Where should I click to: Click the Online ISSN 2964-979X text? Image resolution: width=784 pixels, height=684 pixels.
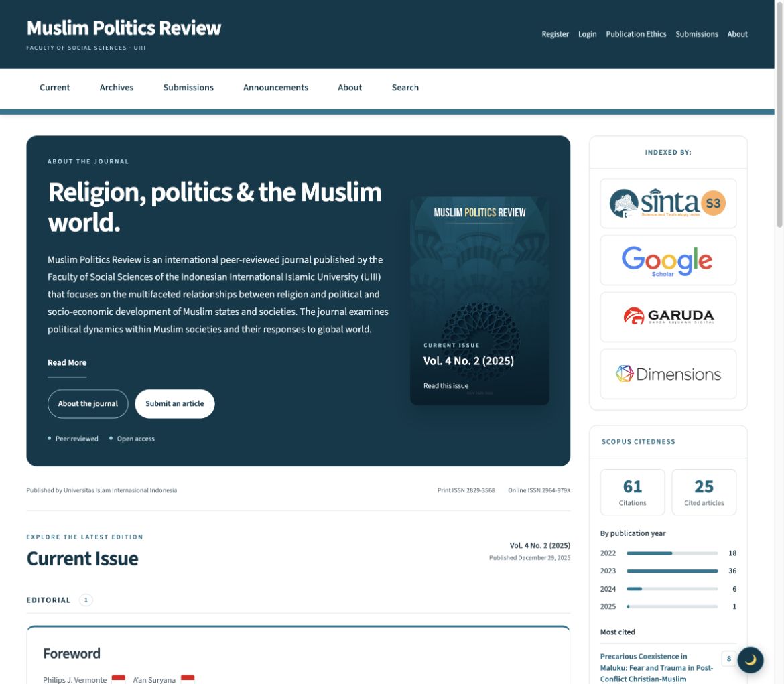[539, 490]
